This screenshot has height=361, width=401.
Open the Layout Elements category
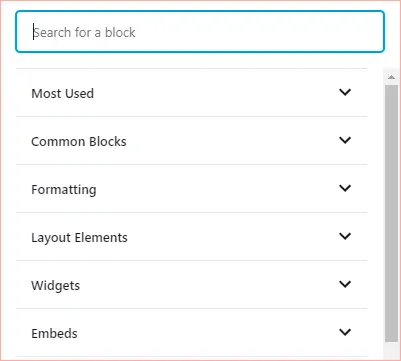tap(191, 237)
